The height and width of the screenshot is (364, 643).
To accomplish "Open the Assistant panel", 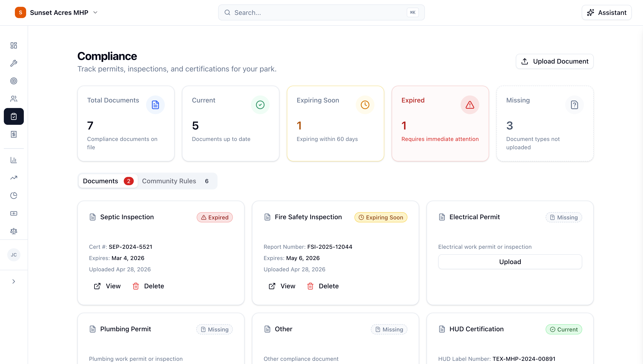I will 606,13.
